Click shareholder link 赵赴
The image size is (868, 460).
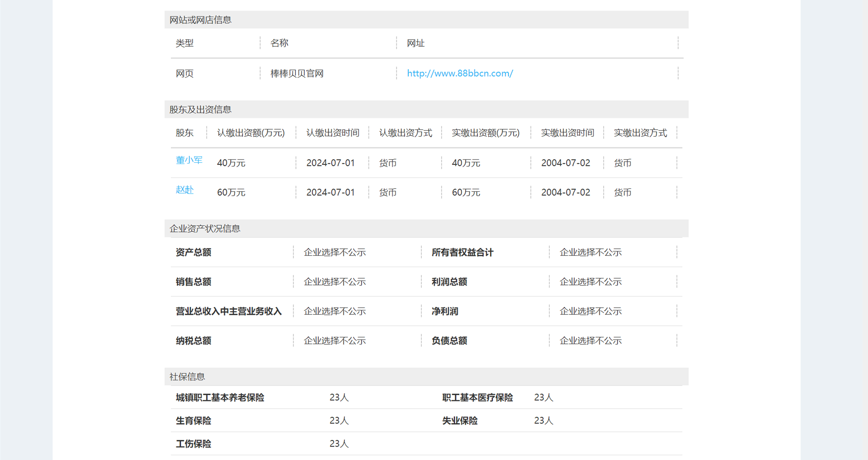(184, 190)
